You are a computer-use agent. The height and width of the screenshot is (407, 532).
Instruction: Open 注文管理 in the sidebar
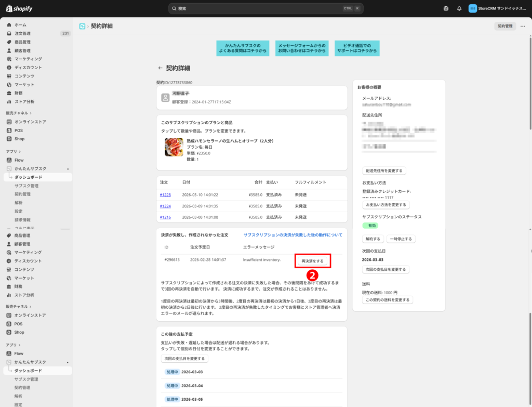click(22, 33)
